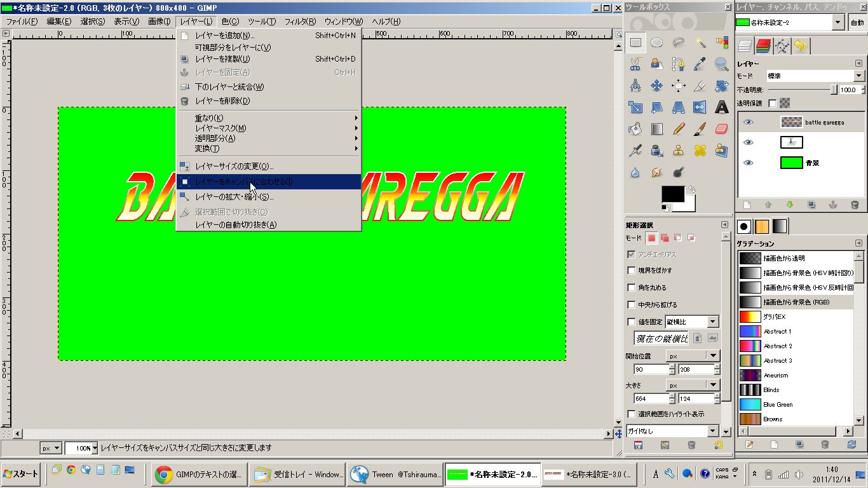Screen dimensions: 868x488
Task: Select the Rectangle Select tool in toolbox
Action: [x=635, y=43]
